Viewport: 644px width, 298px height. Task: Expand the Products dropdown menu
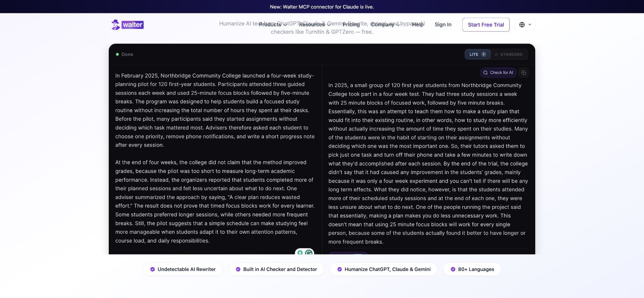pyautogui.click(x=273, y=25)
